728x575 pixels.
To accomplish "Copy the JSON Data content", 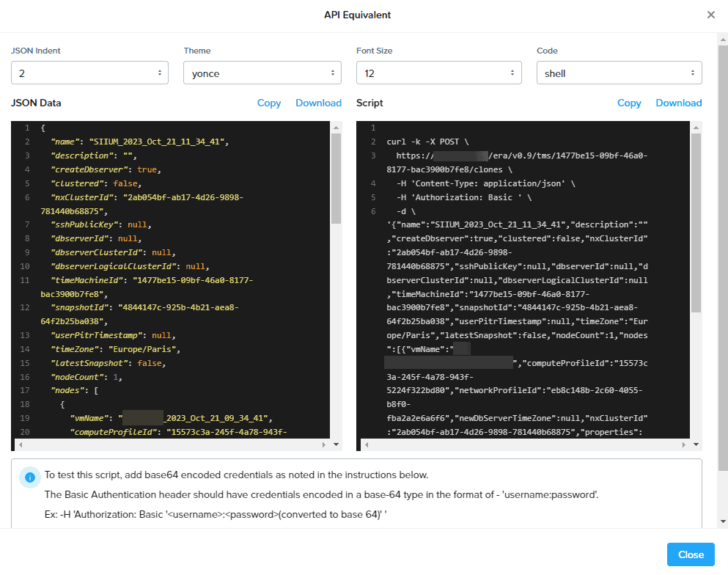I will click(269, 103).
